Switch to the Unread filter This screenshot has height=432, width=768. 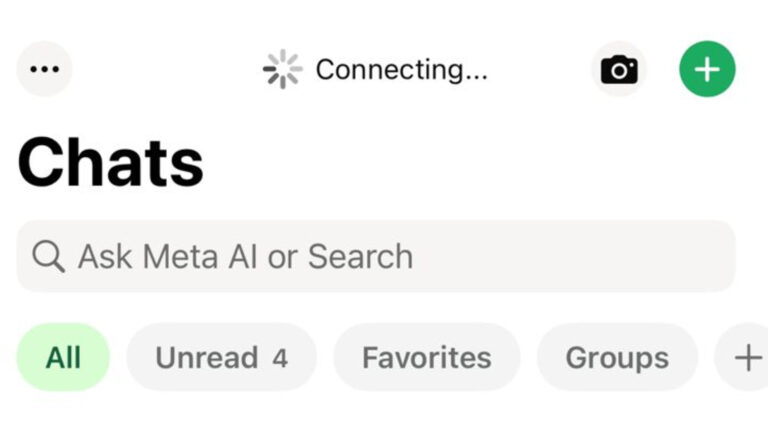coord(221,358)
